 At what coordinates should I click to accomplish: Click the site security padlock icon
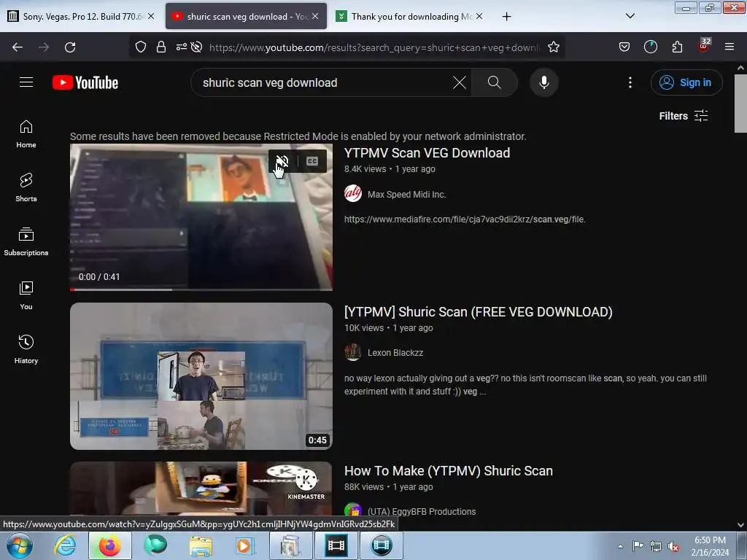(x=161, y=47)
